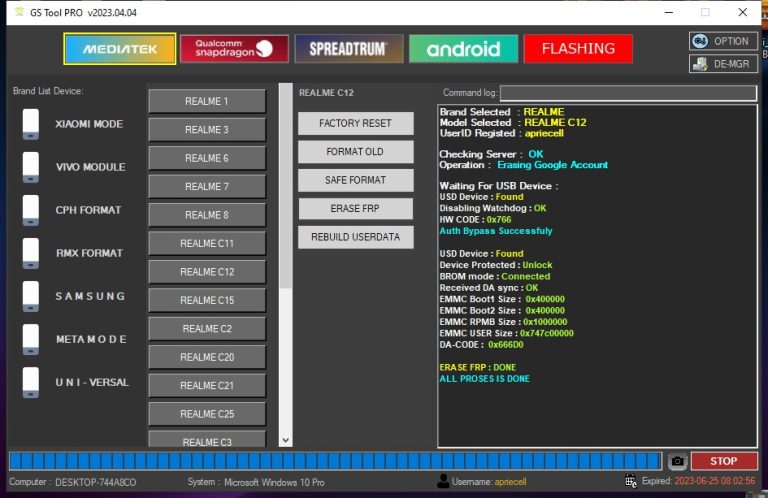The image size is (768, 498).
Task: Pick REALME C25 model
Action: (x=207, y=414)
